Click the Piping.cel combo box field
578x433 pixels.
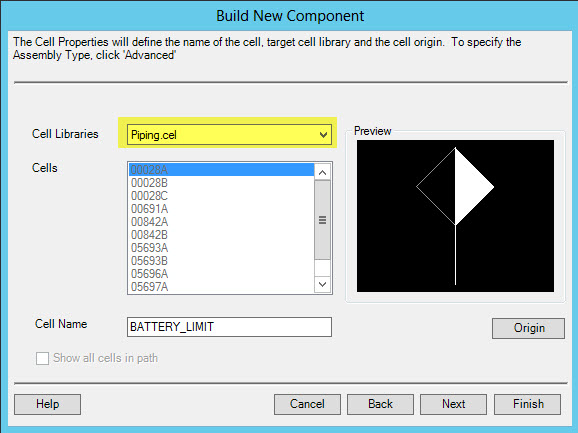229,135
